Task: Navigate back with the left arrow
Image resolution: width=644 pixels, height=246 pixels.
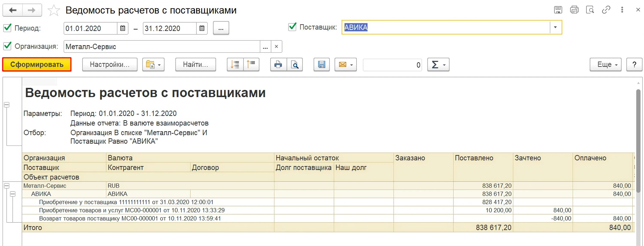Action: pyautogui.click(x=13, y=10)
